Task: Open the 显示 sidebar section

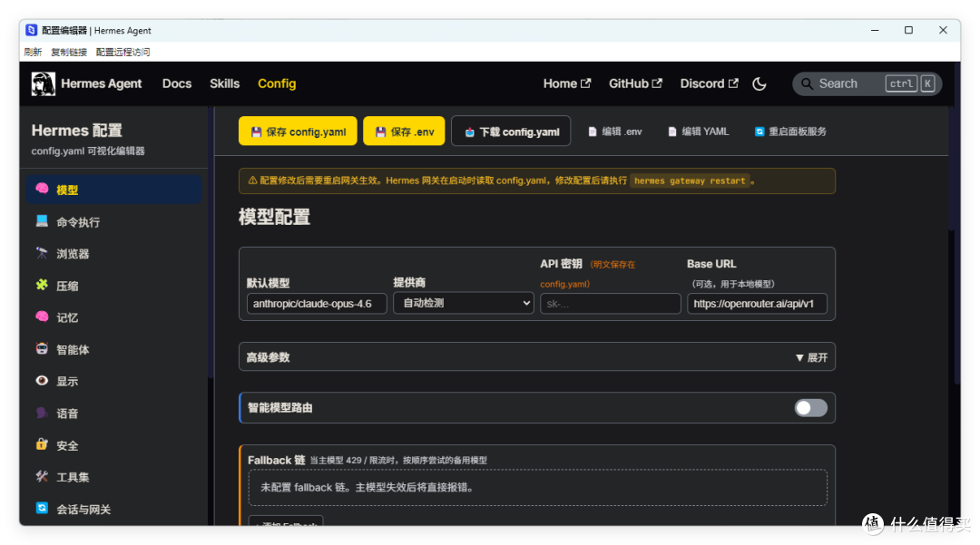Action: 113,381
